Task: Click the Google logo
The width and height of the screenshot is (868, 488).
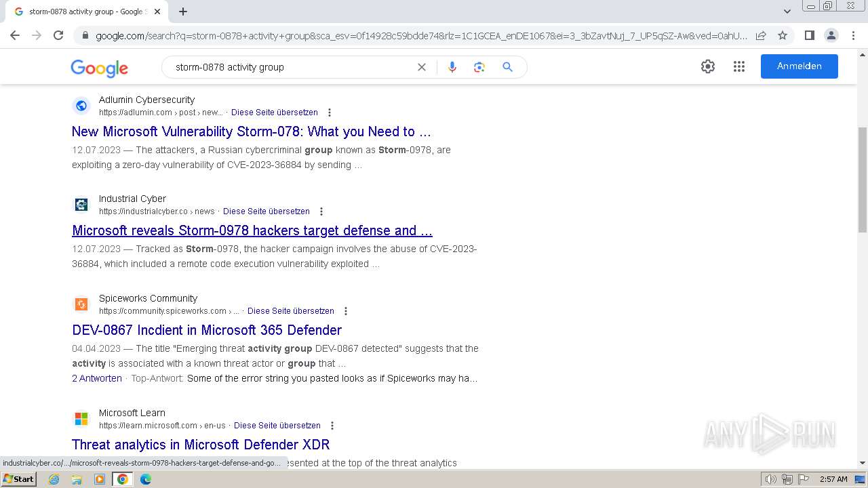Action: 99,68
